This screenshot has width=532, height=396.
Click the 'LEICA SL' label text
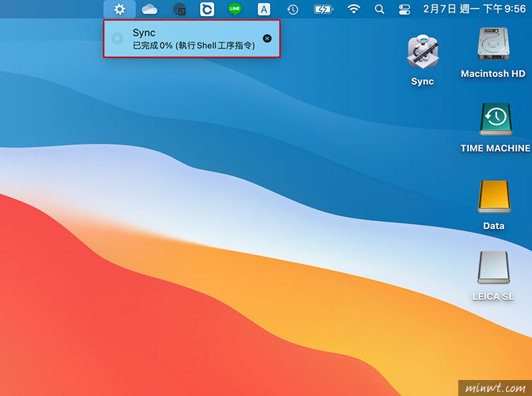pos(493,296)
